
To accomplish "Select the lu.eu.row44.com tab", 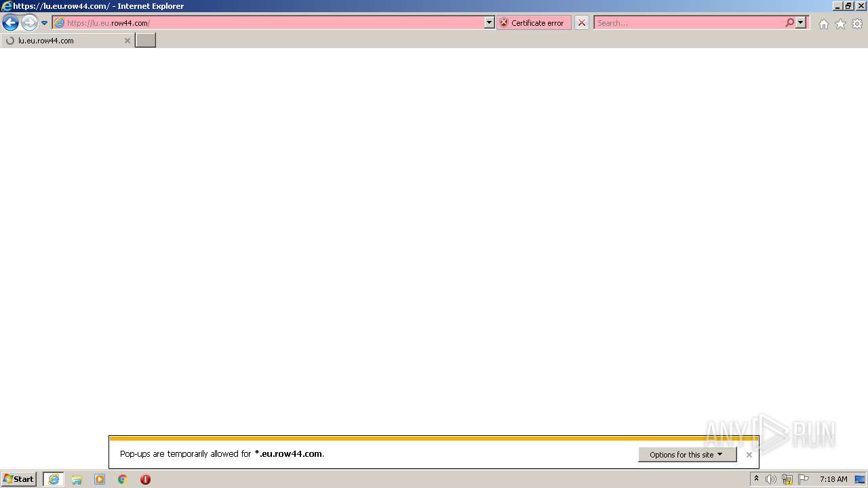I will (66, 41).
